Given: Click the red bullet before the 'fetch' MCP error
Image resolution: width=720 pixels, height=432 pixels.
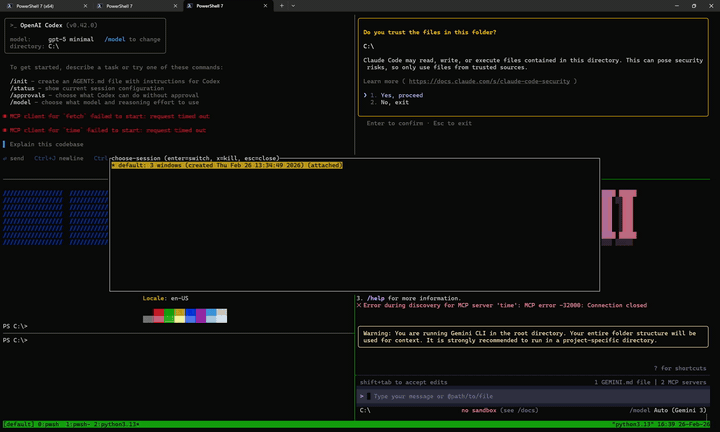Looking at the screenshot, I should coord(5,116).
